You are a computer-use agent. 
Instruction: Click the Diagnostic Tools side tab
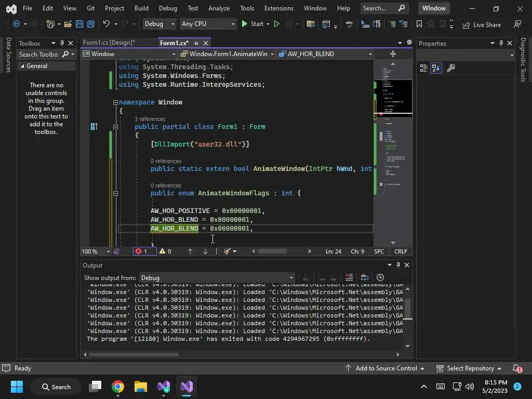point(523,59)
